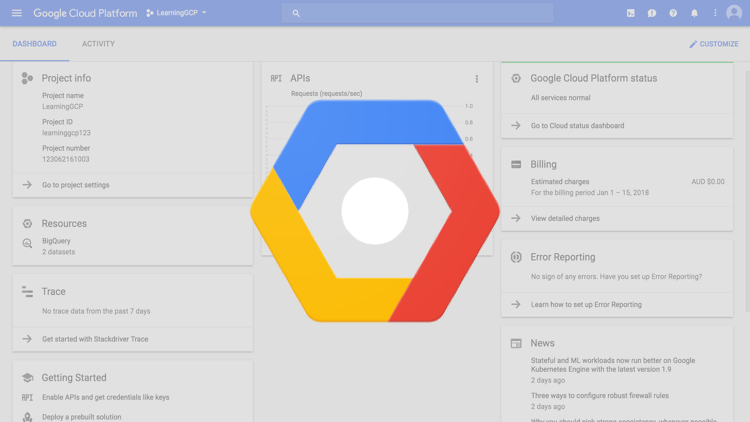Open the top bar three-dot utilities menu

tap(715, 13)
